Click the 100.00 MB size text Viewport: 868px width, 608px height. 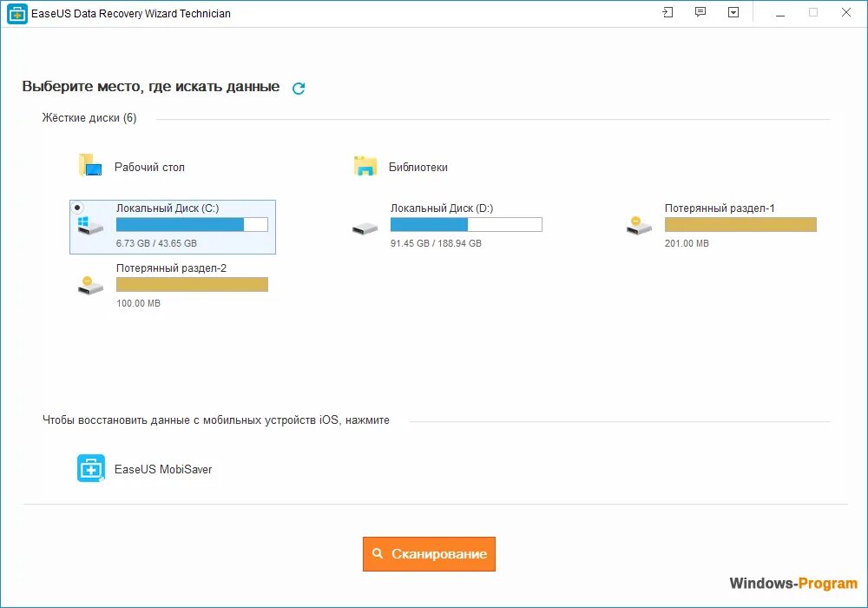pos(138,303)
